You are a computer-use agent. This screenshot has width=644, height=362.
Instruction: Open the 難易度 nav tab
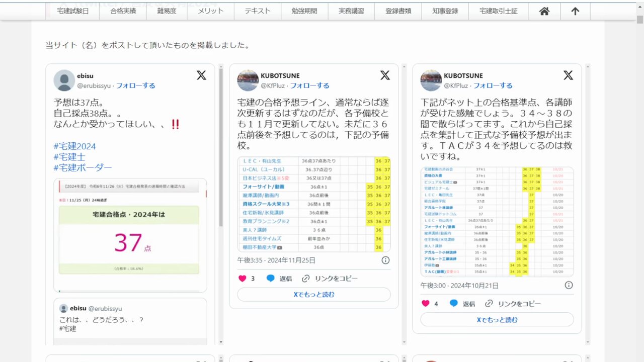167,11
